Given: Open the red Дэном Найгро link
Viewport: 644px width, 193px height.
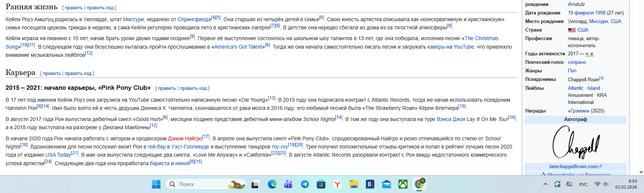Looking at the screenshot, I should 185,138.
